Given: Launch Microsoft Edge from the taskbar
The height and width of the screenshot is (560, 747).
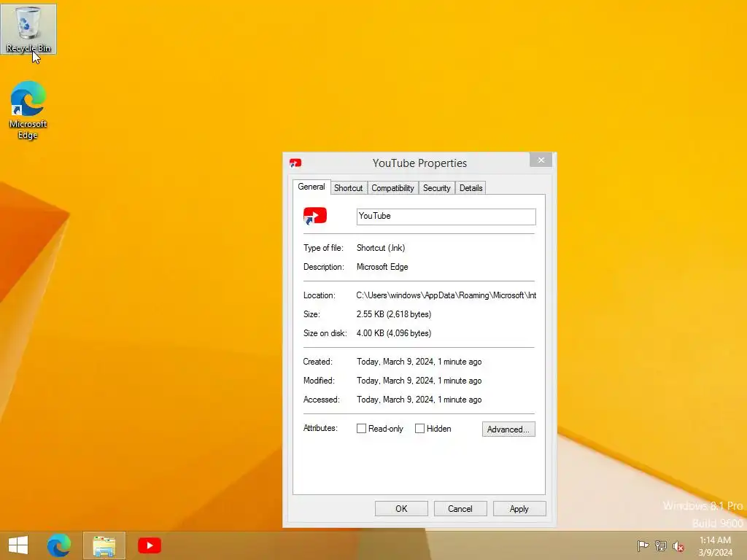Looking at the screenshot, I should tap(59, 545).
